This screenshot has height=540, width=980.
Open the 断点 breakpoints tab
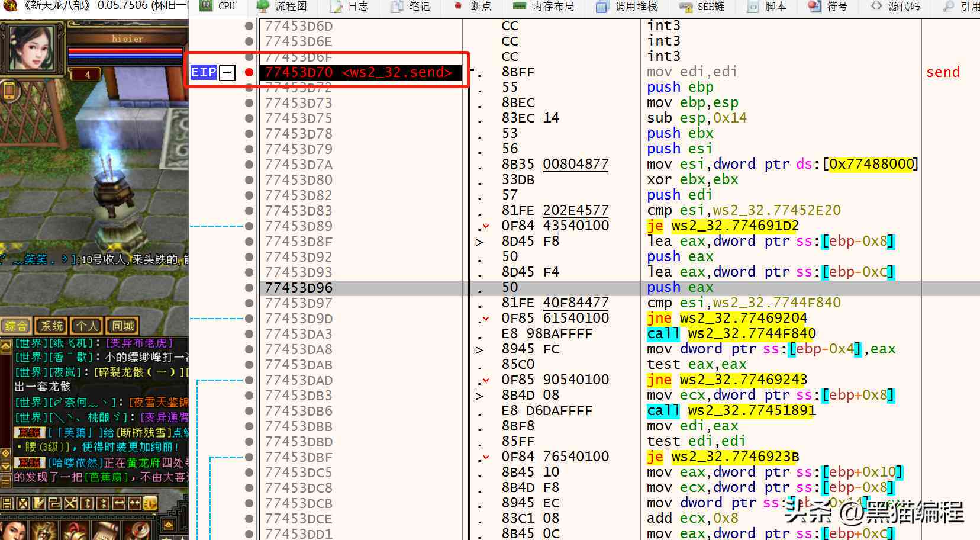pos(473,6)
